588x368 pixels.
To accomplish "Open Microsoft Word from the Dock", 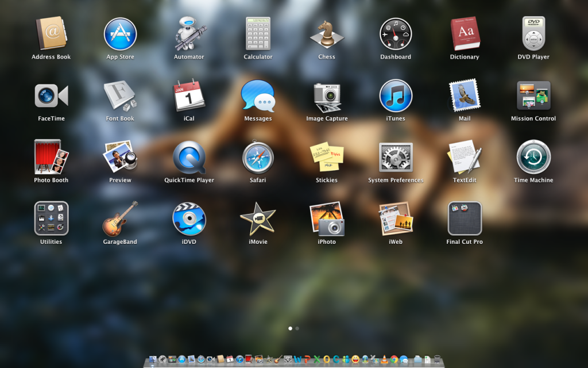I will click(x=297, y=359).
